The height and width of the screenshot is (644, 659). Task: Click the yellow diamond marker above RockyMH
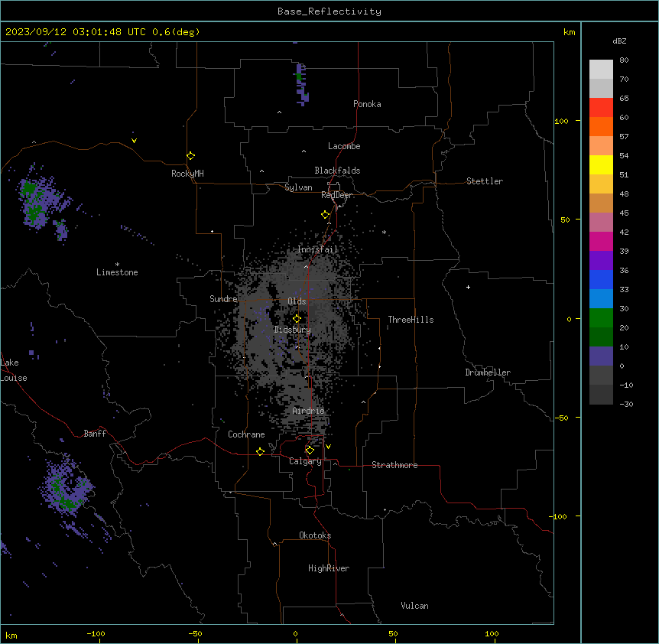pyautogui.click(x=191, y=155)
